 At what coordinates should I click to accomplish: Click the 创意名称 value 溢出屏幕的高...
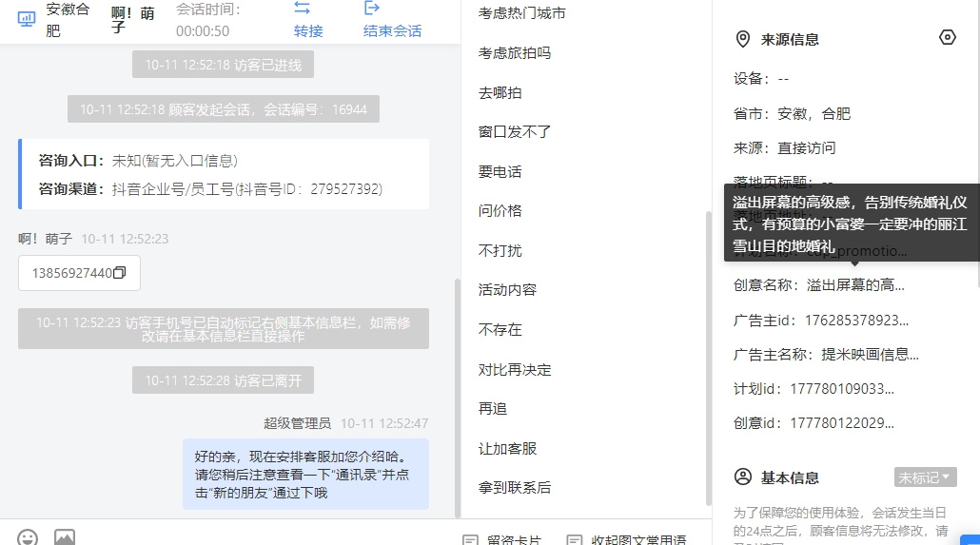click(x=855, y=285)
